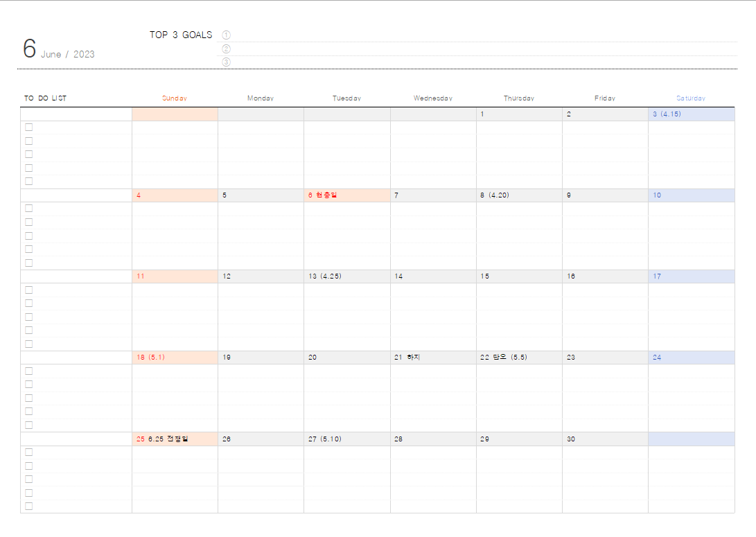
Task: Select Sunday date 4
Action: pos(175,195)
